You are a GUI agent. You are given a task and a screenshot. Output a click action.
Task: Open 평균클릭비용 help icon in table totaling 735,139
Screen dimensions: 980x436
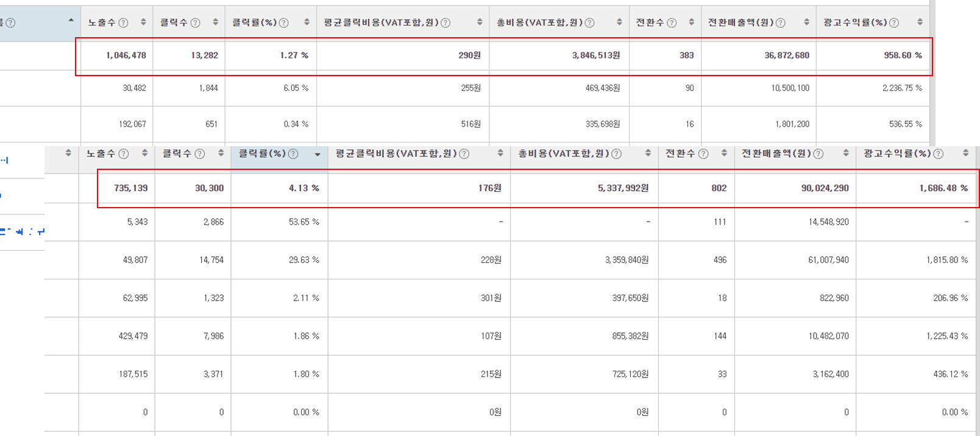[x=464, y=153]
